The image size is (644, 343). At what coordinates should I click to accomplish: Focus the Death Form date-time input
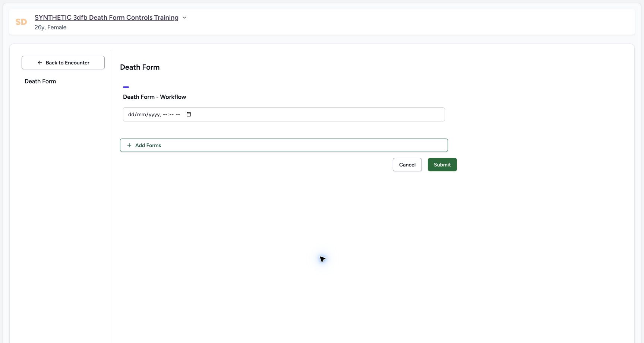pyautogui.click(x=284, y=114)
